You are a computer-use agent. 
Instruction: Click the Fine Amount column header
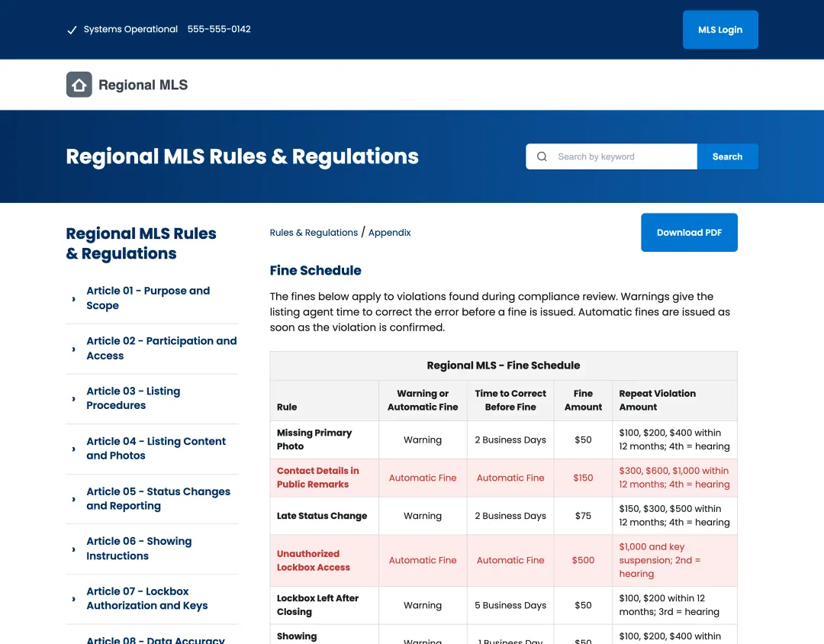click(583, 400)
